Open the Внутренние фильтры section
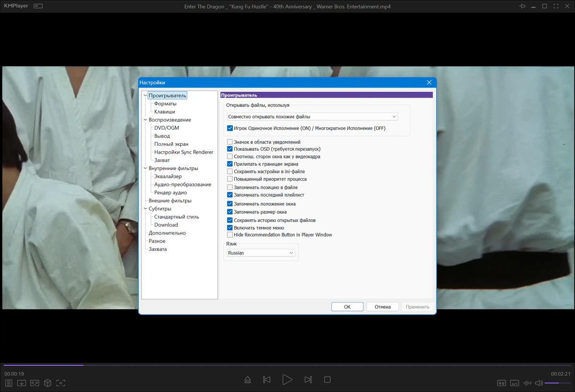The width and height of the screenshot is (575, 392). pos(173,168)
